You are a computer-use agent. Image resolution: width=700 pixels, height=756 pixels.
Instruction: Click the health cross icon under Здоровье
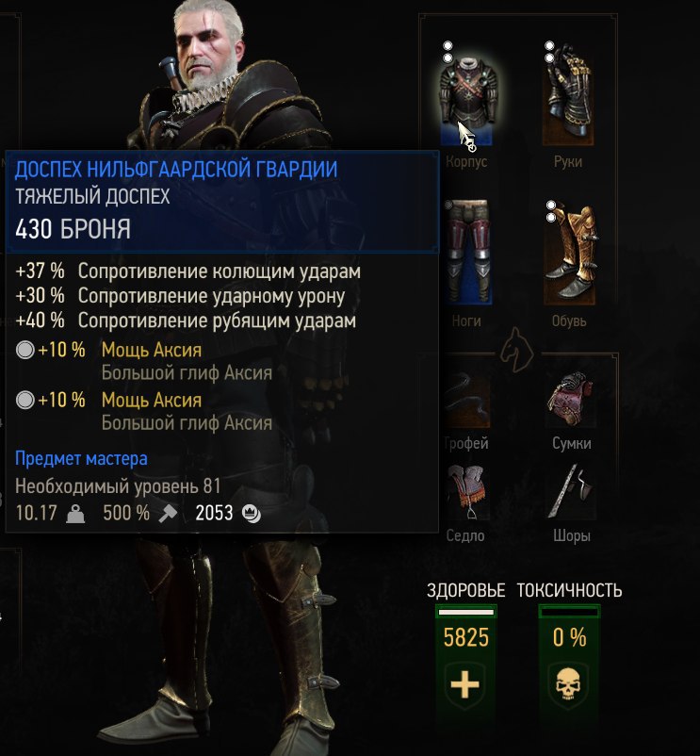pyautogui.click(x=464, y=684)
